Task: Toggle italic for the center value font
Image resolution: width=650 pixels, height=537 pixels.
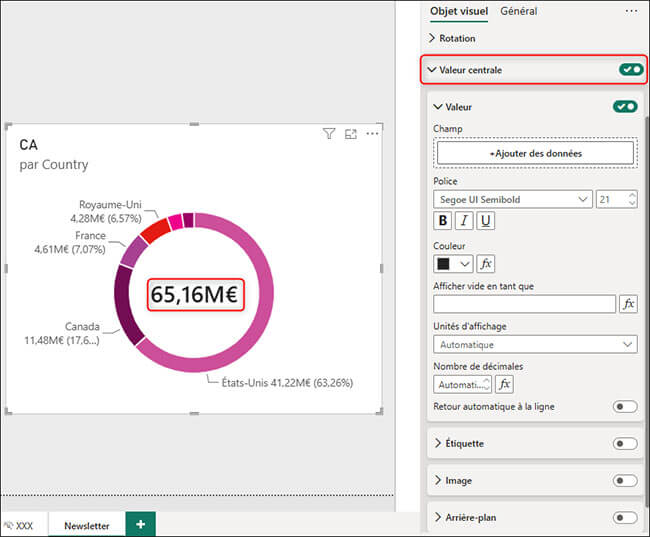Action: 464,221
